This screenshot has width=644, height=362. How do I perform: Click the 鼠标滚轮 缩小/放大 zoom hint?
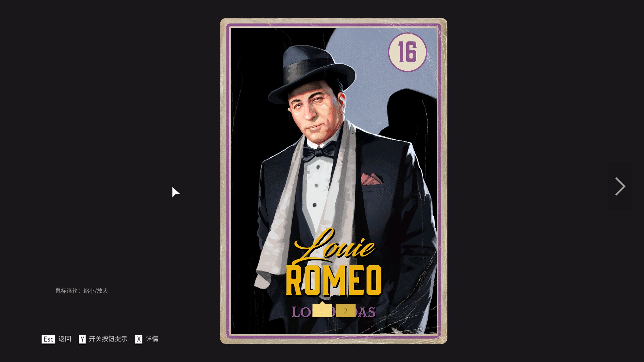tap(82, 291)
